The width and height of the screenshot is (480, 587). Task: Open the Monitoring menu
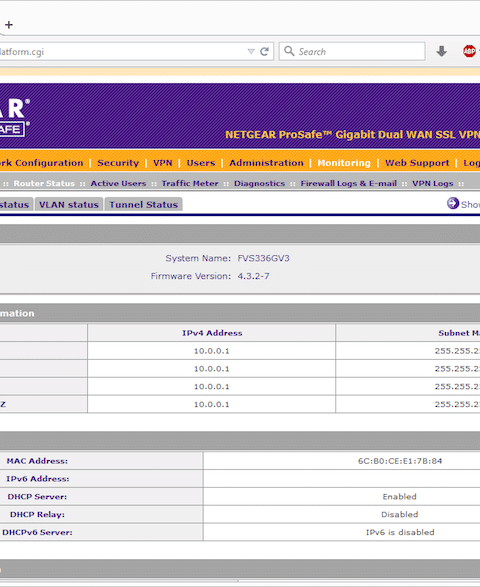click(344, 163)
